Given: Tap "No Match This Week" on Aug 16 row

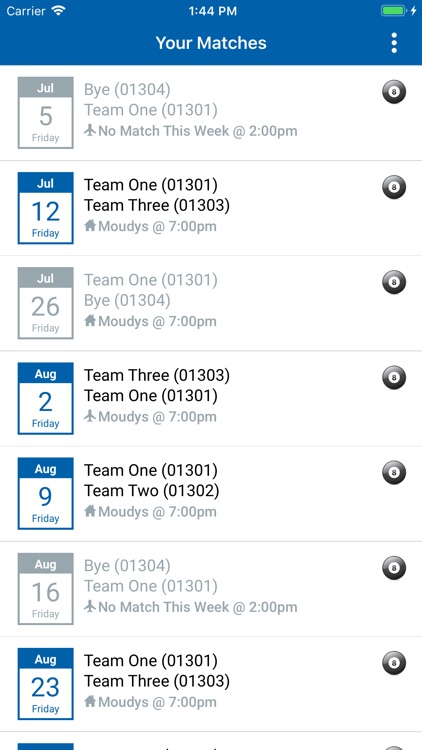Looking at the screenshot, I should [x=164, y=607].
